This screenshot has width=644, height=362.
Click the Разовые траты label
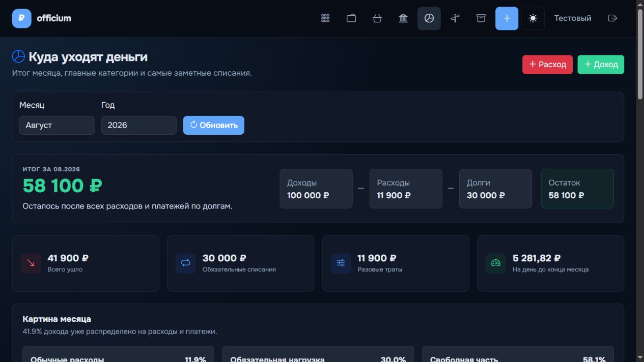pyautogui.click(x=380, y=269)
